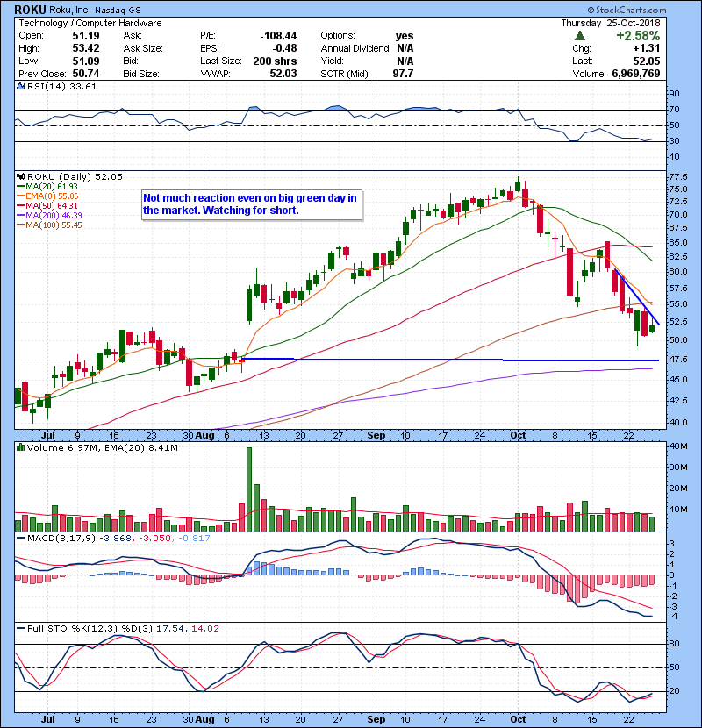
Task: Select the Chg value +1.31
Action: click(x=646, y=48)
